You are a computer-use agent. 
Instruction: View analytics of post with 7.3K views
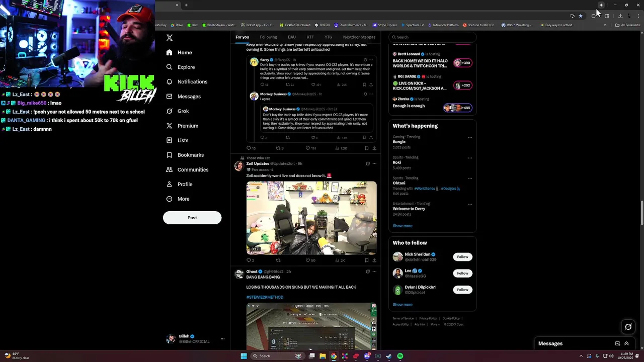pyautogui.click(x=341, y=148)
